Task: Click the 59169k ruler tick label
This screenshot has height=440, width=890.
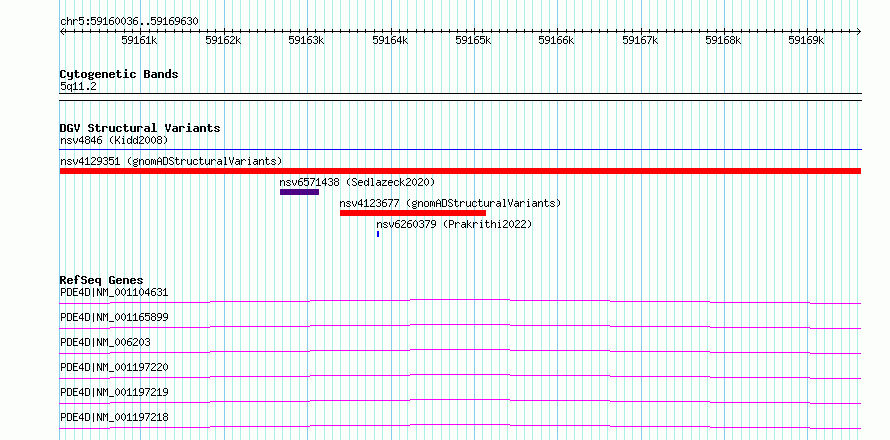Action: (807, 40)
